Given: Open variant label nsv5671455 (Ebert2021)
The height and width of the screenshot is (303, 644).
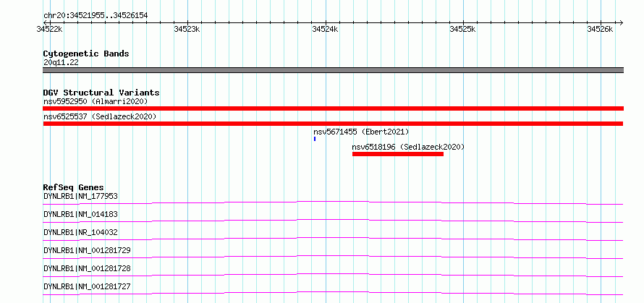Looking at the screenshot, I should 361,132.
